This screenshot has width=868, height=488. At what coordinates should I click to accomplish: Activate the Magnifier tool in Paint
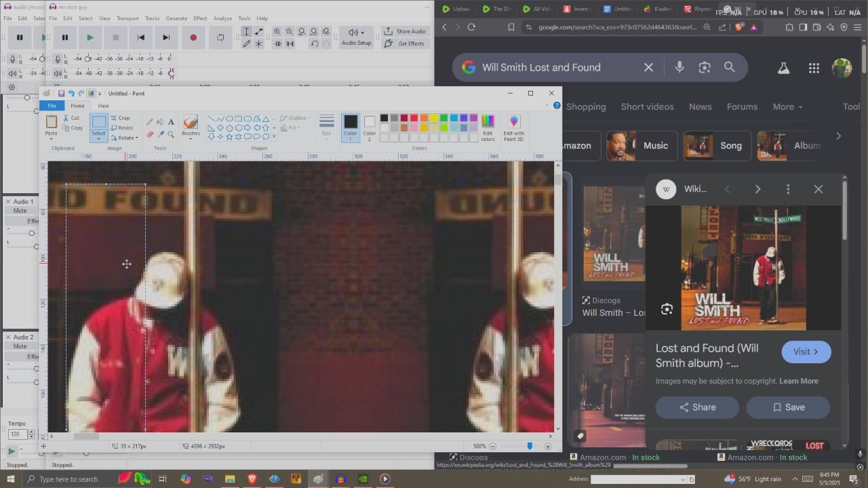pos(171,134)
